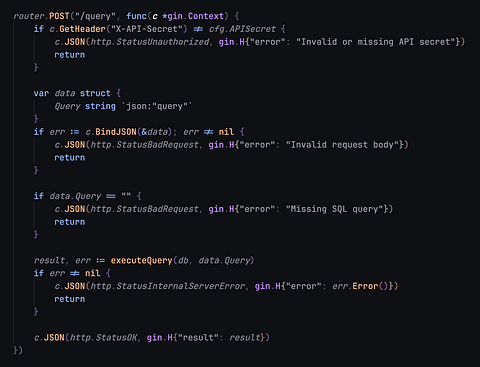
Task: Click the last return statement
Action: (70, 299)
